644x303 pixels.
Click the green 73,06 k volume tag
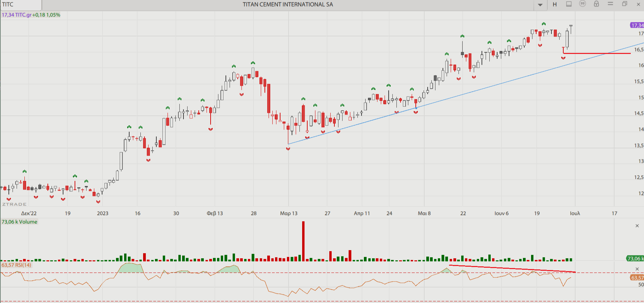pos(635,259)
